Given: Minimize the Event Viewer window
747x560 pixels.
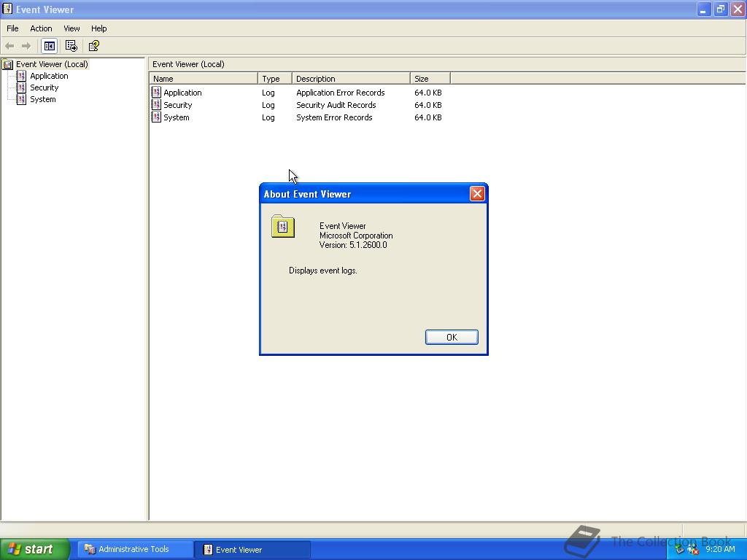Looking at the screenshot, I should click(703, 9).
